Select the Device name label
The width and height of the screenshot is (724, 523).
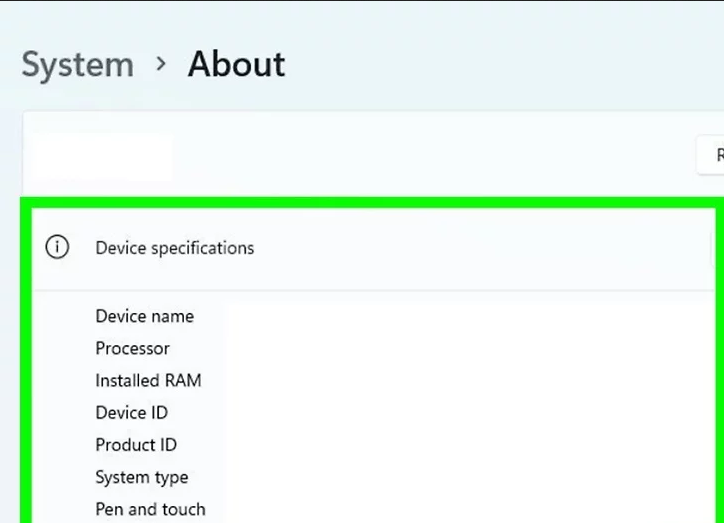coord(145,316)
